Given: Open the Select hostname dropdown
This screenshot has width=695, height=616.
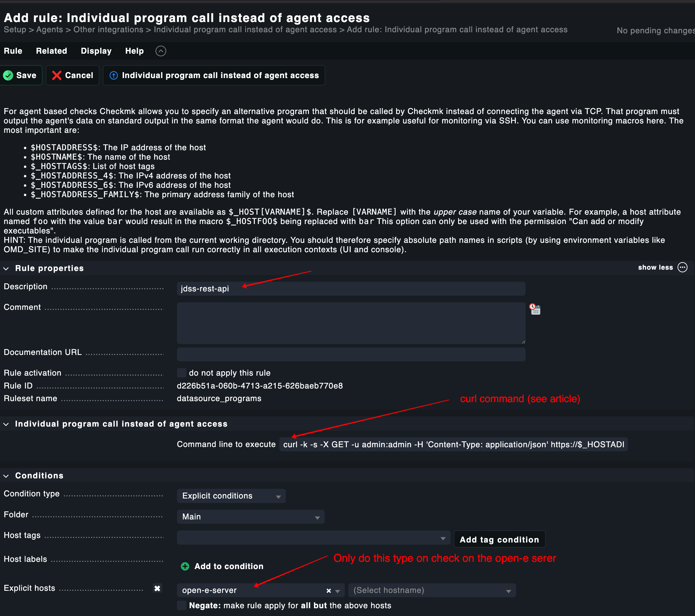Looking at the screenshot, I should click(x=432, y=591).
